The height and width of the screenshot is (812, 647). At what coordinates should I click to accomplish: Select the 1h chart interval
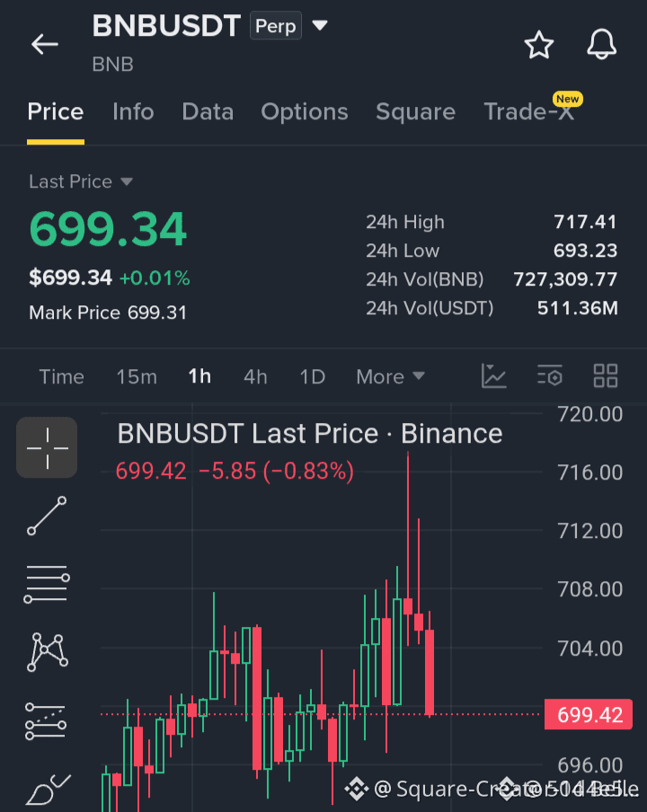[199, 376]
